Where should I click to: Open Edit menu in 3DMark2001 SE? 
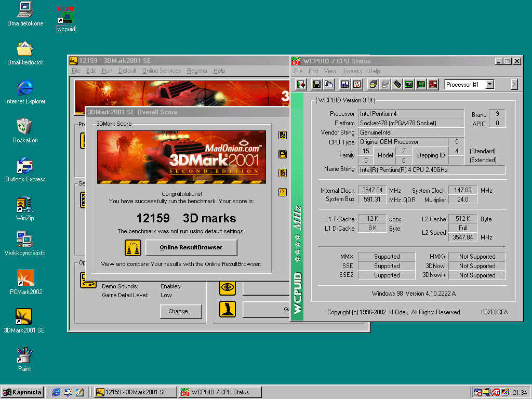(90, 71)
